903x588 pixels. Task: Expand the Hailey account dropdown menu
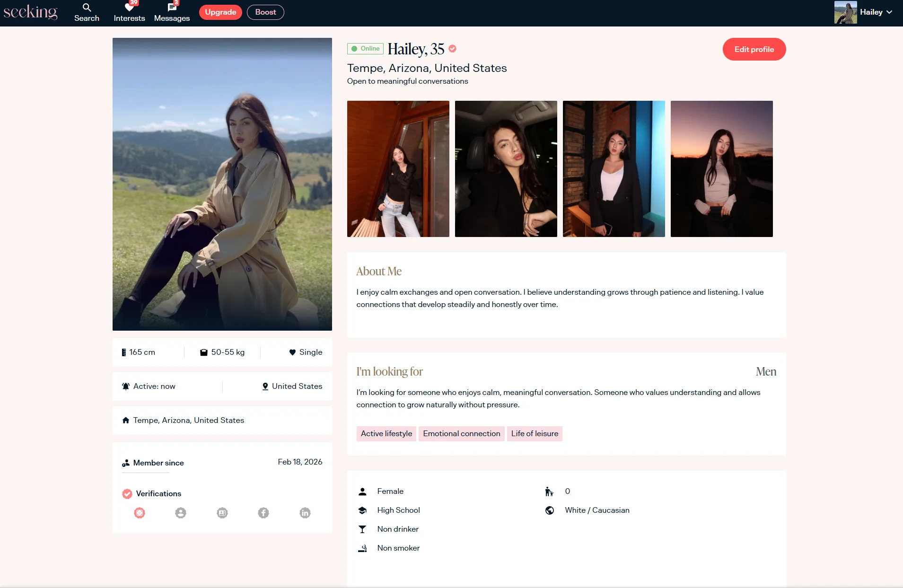[875, 12]
